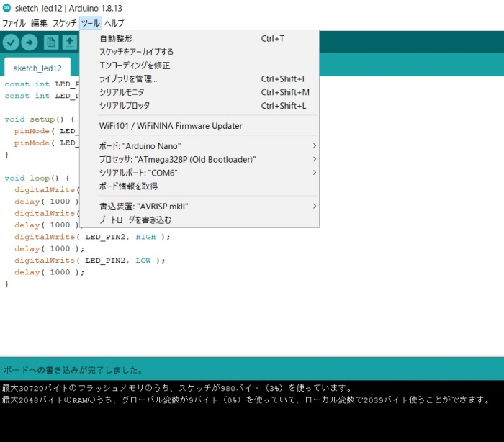Click the ボードへの書き込みが完了しました status message
The image size is (504, 442).
click(x=73, y=370)
